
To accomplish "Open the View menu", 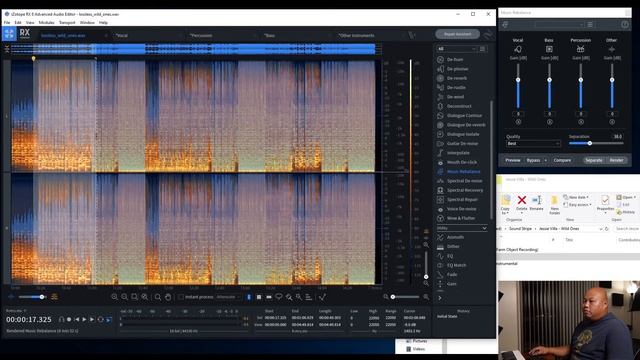I will pyautogui.click(x=30, y=23).
